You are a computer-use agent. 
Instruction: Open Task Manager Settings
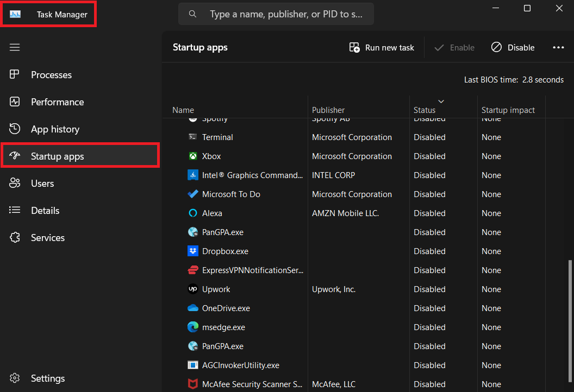80,378
